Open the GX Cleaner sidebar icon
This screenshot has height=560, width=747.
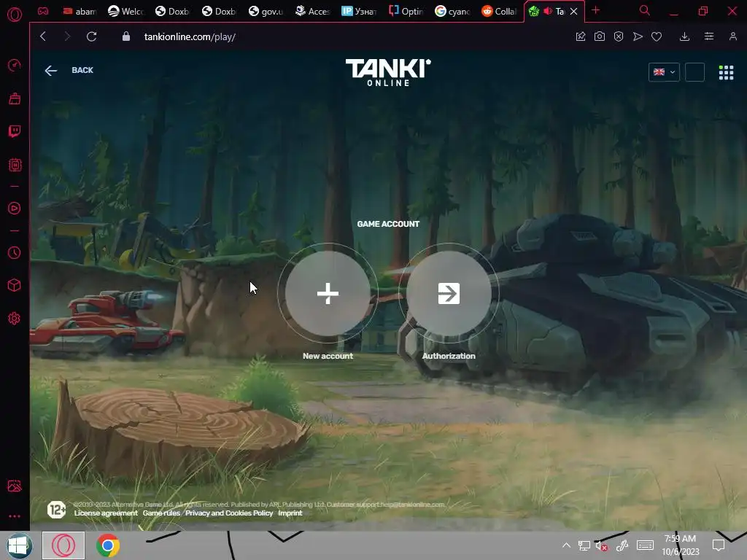[x=15, y=98]
